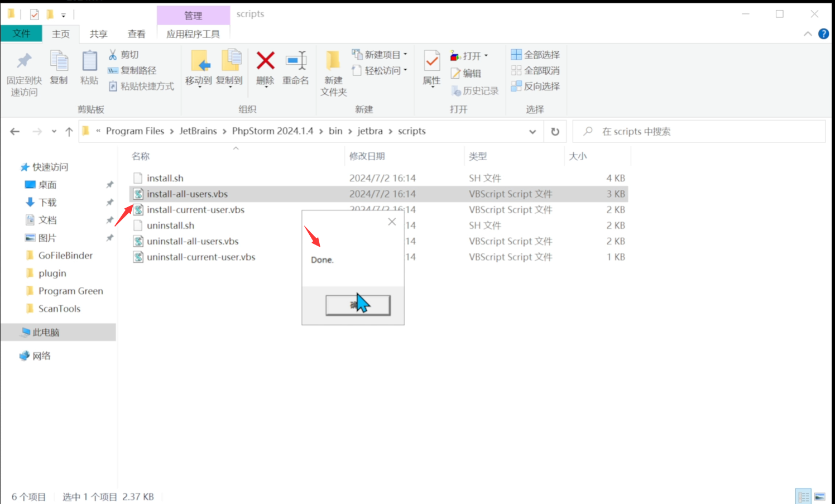Expand the address bar history dropdown
The image size is (835, 504).
coord(532,132)
